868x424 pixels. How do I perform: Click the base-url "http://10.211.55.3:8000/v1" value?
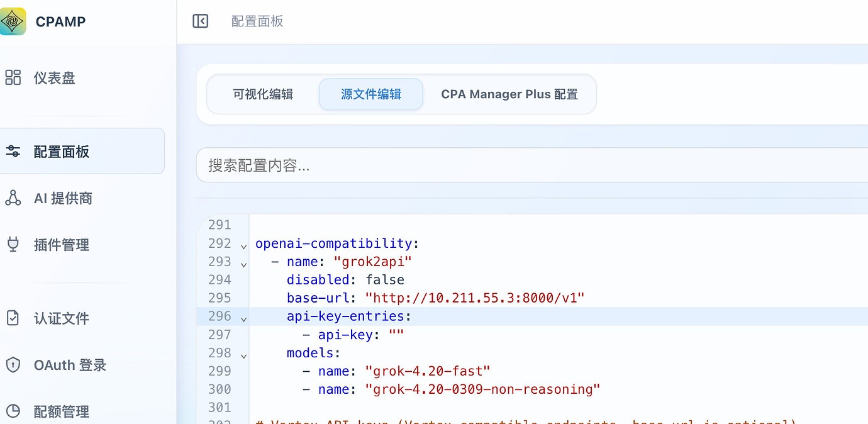[x=475, y=298]
